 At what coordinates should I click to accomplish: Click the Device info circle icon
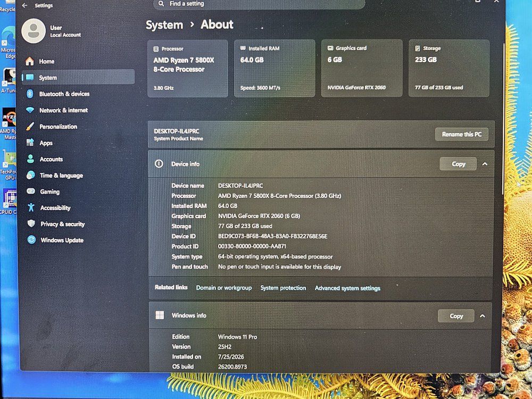pyautogui.click(x=159, y=164)
